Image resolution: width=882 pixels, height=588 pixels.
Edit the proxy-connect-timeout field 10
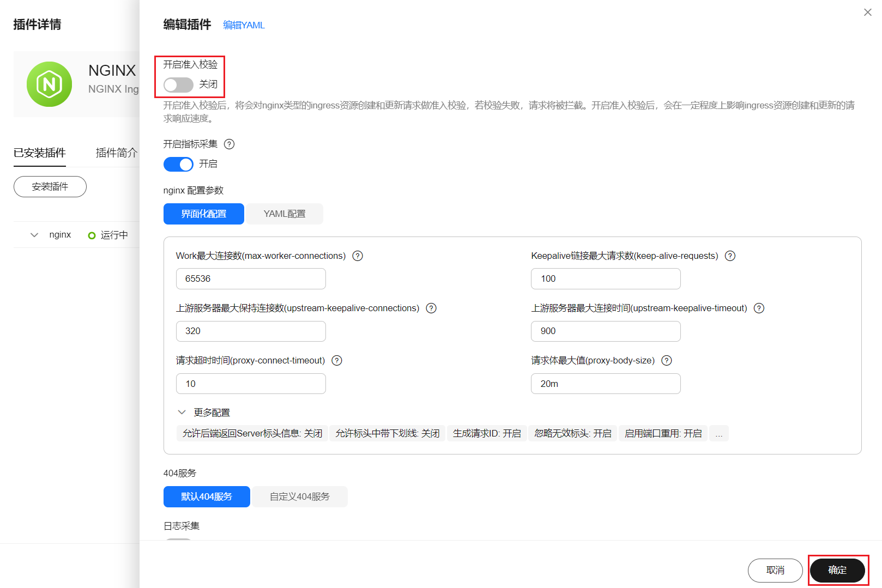[251, 384]
